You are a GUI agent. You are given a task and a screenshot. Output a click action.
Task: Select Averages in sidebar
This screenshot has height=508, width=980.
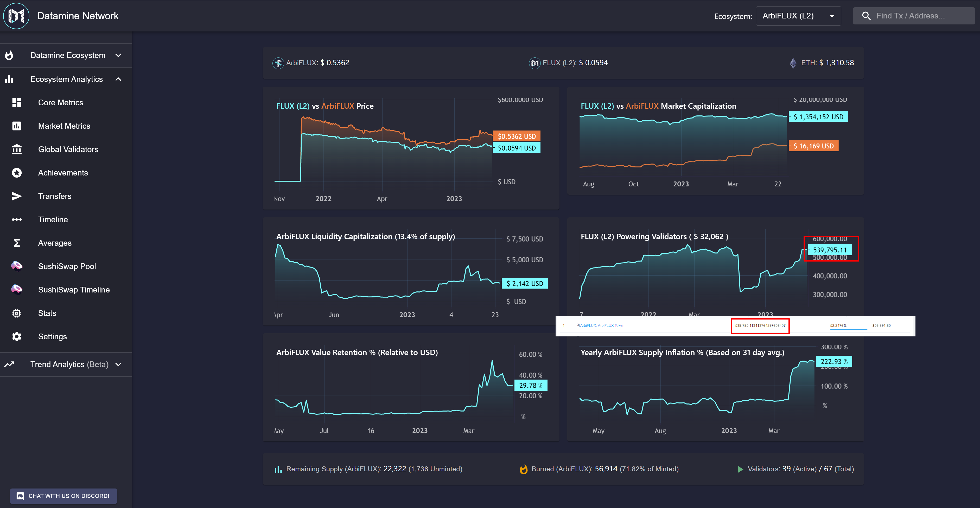tap(66, 243)
